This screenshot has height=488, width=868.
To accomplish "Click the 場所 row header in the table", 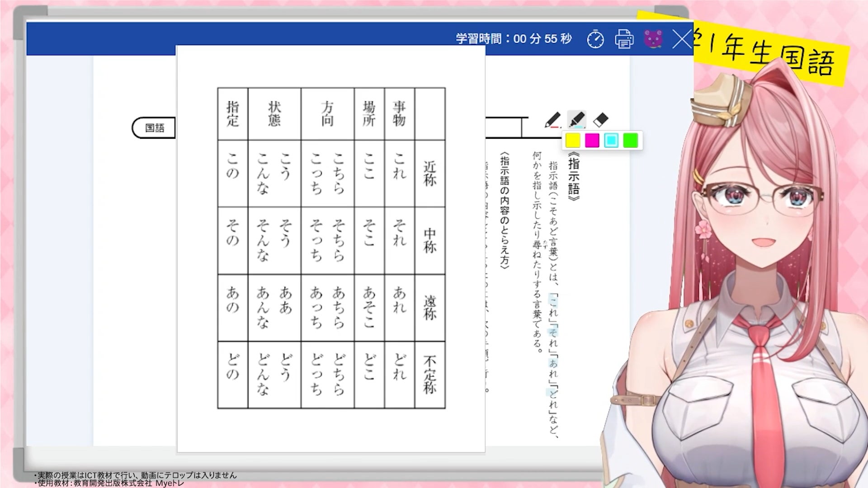I will click(x=369, y=114).
